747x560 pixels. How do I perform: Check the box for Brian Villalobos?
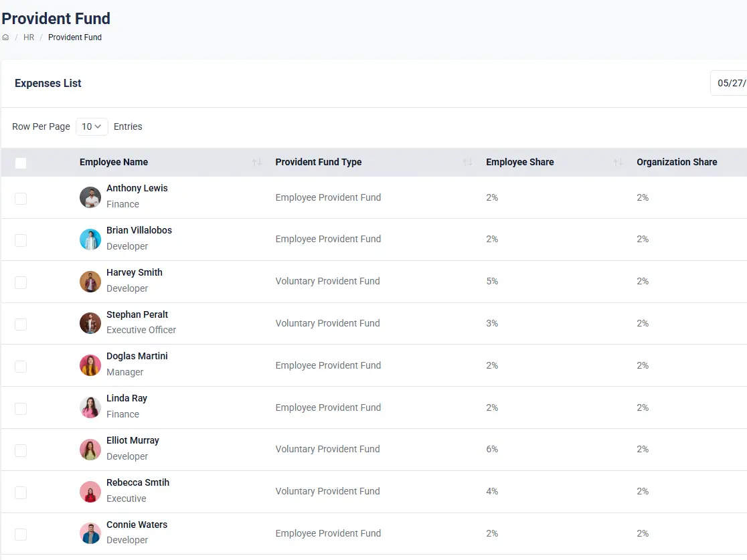21,240
